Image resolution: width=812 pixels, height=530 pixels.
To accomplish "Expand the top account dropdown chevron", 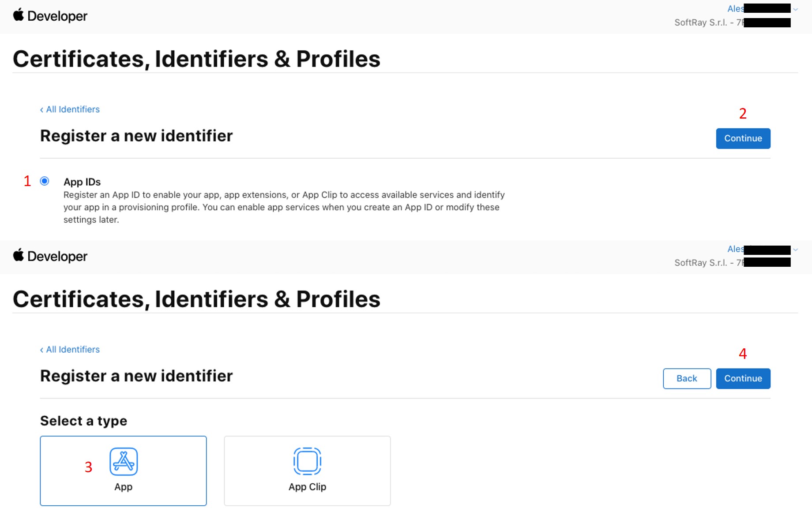I will [796, 9].
